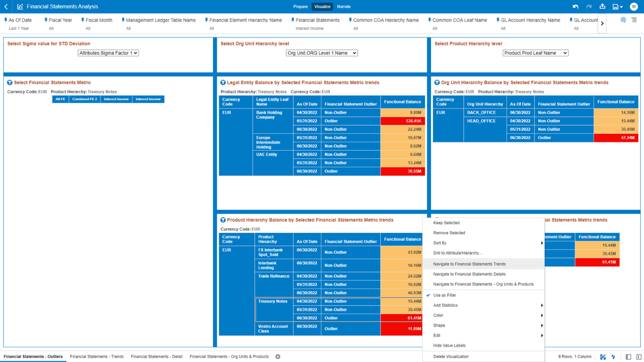Undo the last action

pyautogui.click(x=575, y=7)
